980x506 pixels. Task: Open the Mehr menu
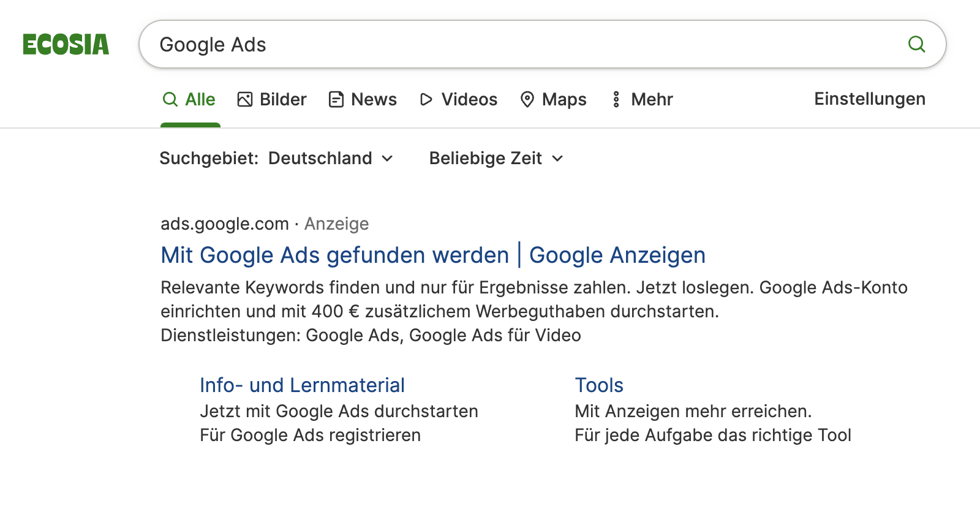[641, 99]
